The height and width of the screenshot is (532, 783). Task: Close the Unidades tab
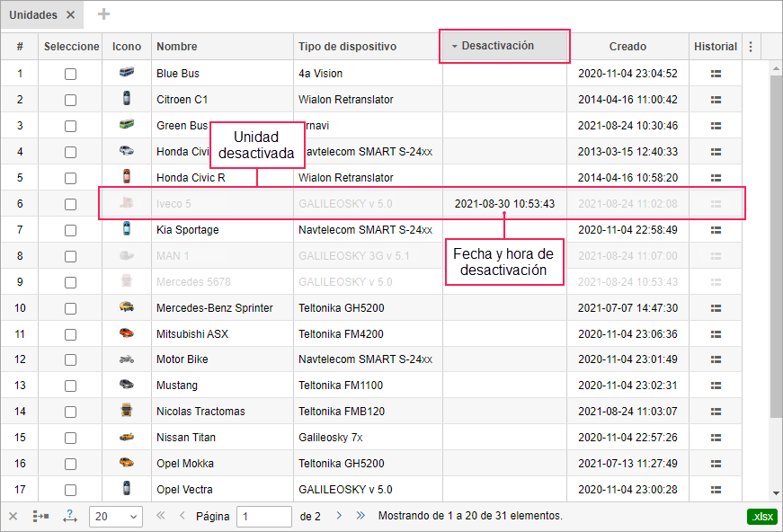click(71, 15)
